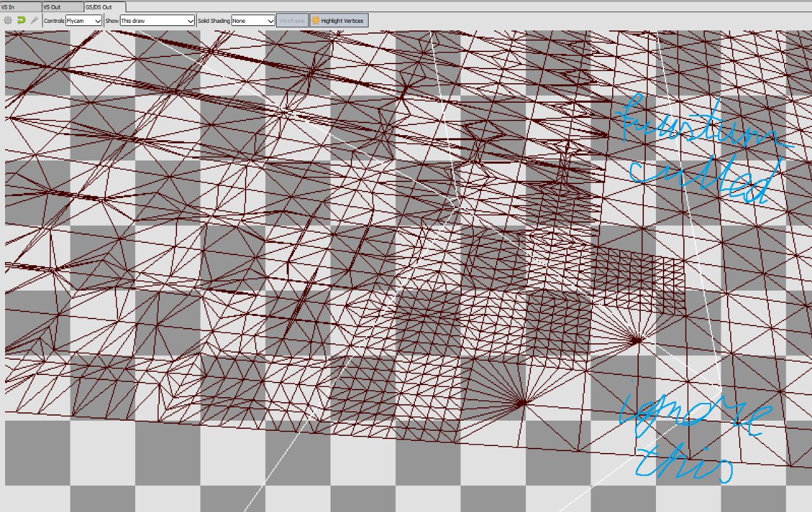The image size is (812, 512).
Task: Switch to the VS In tab
Action: (x=20, y=6)
